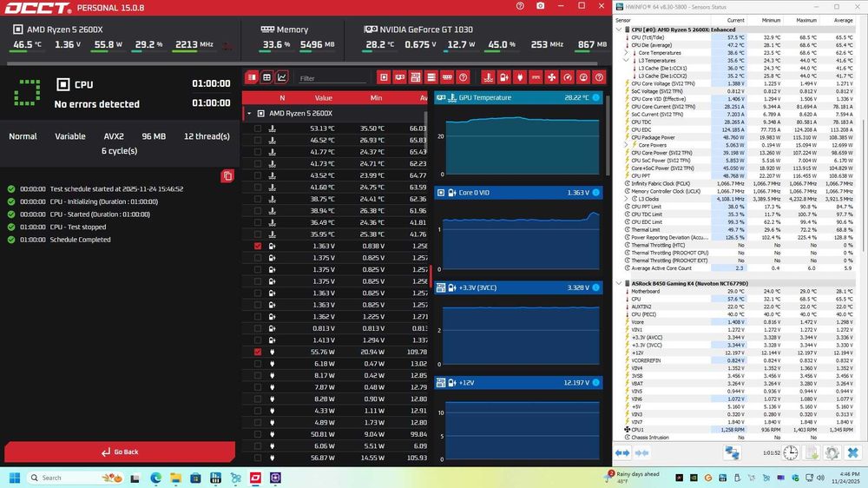Open taskbar clock showing 4:46 PM
868x488 pixels.
(845, 478)
